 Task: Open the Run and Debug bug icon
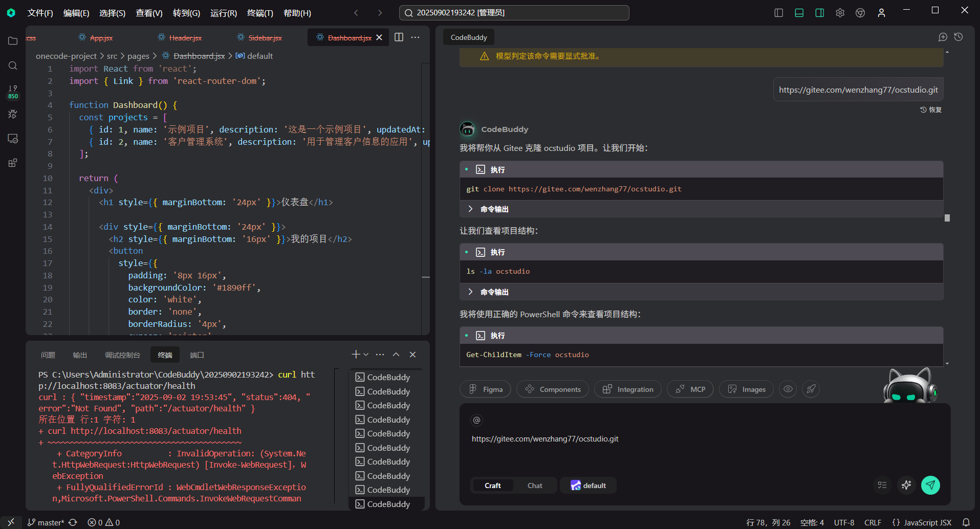[x=13, y=114]
